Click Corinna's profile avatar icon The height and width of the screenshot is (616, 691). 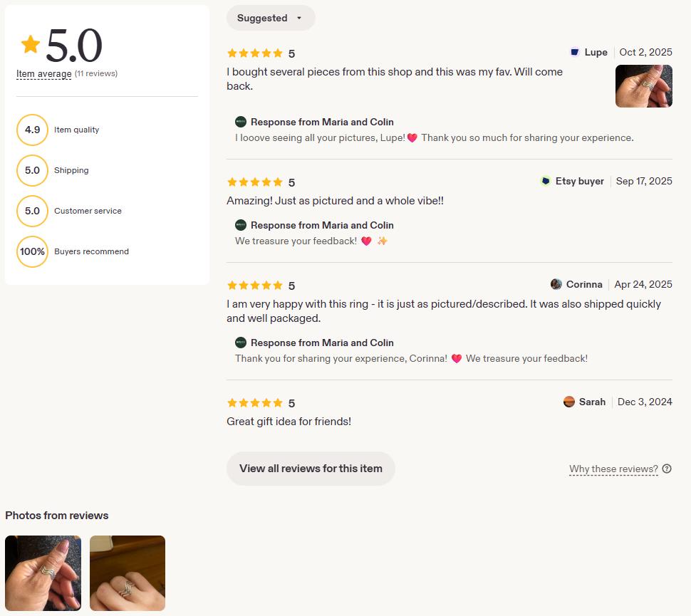point(556,284)
